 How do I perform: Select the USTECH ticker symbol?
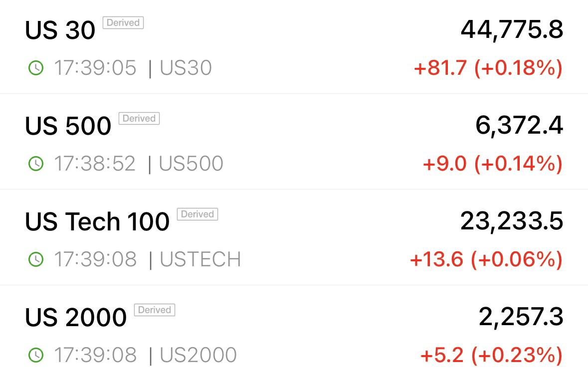click(x=200, y=259)
